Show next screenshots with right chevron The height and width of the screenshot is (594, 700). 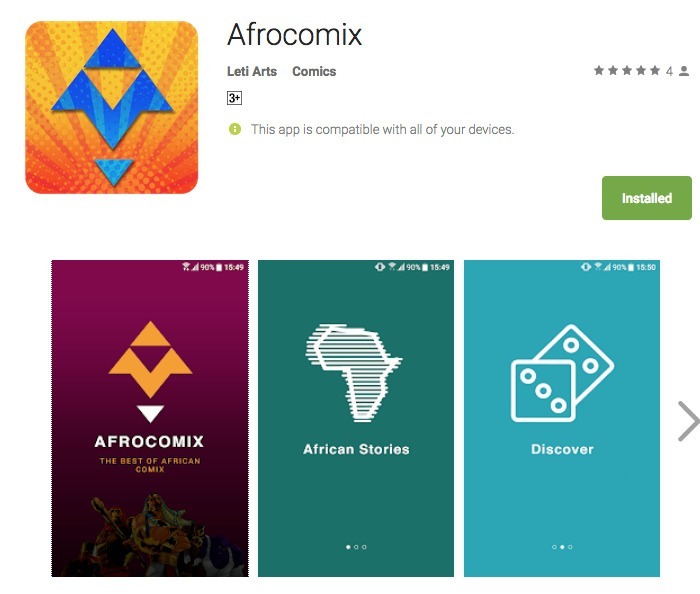pos(688,421)
